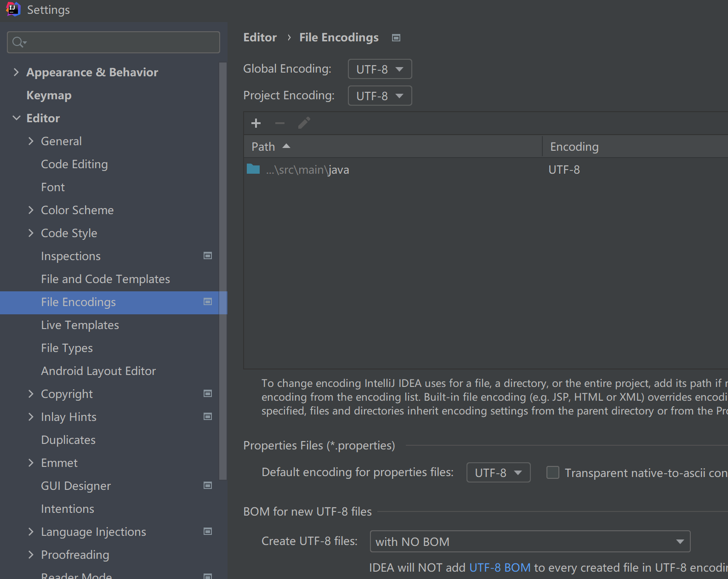Click the project icon on Language Injections row
This screenshot has width=728, height=579.
(208, 531)
